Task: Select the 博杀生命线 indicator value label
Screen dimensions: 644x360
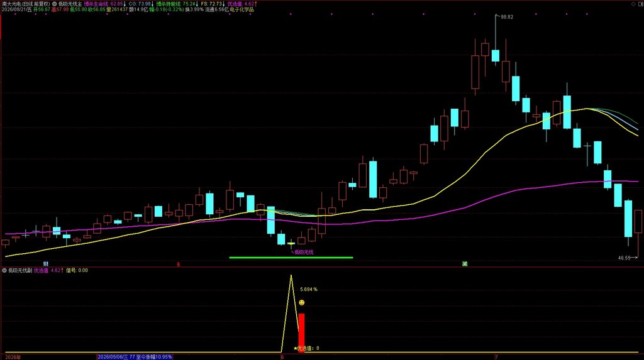Action: pos(105,4)
